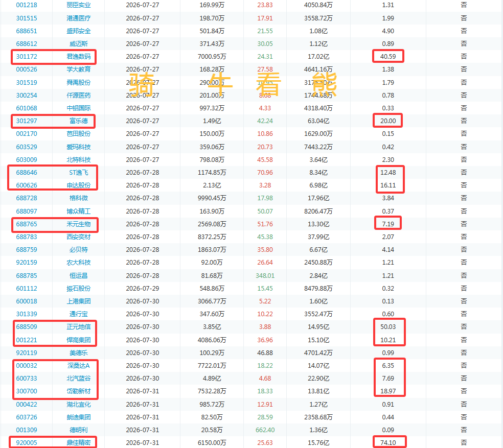Viewport: 503px width, 448px height.
Task: Click the 7000.95万 unlock quantity cell
Action: 212,57
